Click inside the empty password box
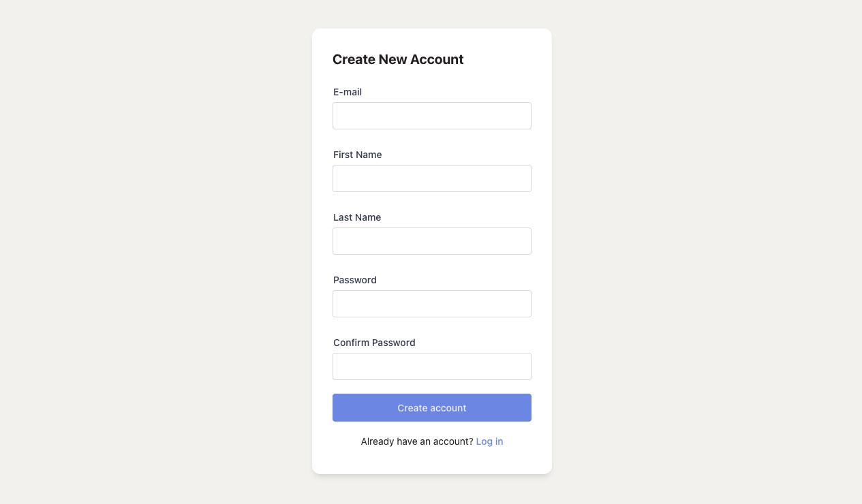The image size is (862, 504). tap(432, 303)
